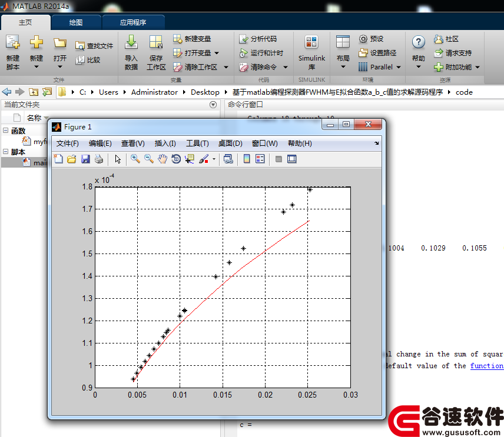The height and width of the screenshot is (437, 504).
Task: Click 分析代码 in the ribbon
Action: point(258,39)
